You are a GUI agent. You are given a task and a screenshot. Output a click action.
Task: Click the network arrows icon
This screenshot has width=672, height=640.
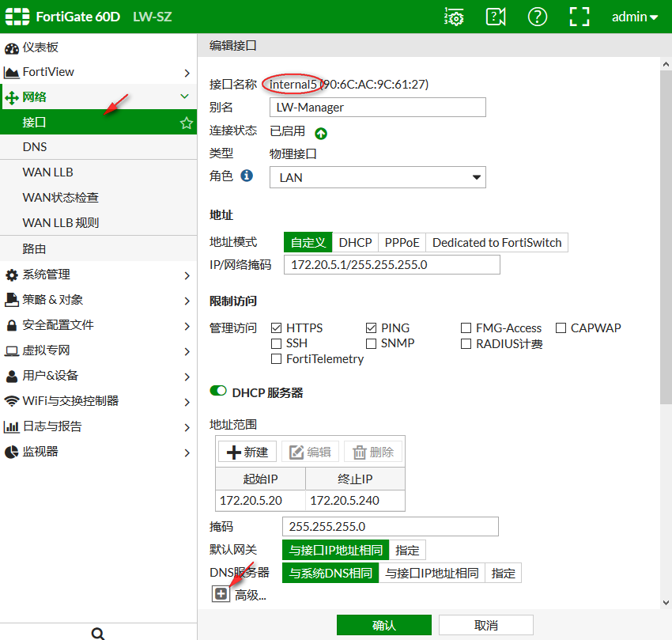(x=12, y=97)
